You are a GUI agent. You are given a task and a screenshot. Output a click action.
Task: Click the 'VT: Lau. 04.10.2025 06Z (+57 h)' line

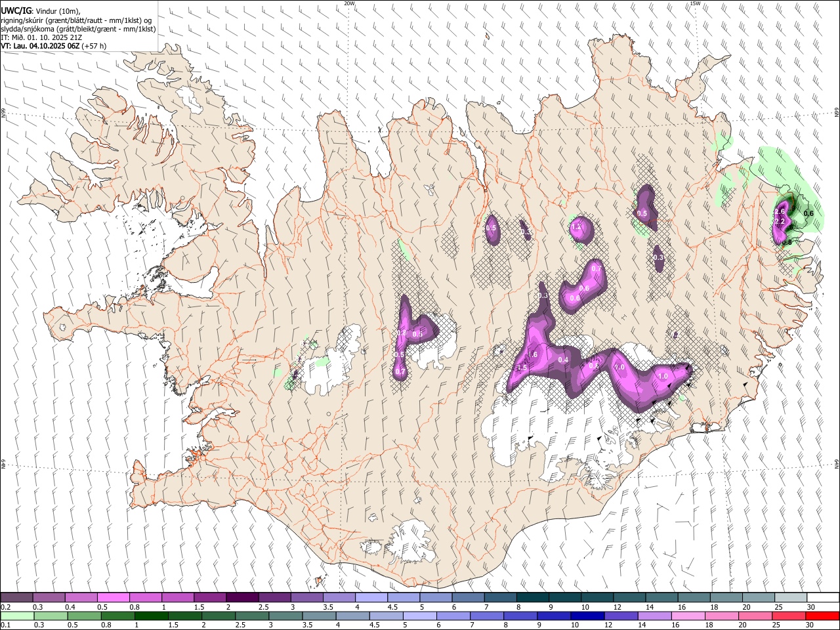(x=54, y=46)
